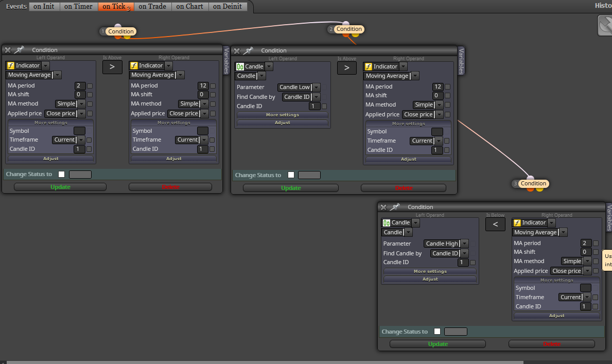Close the second Condition panel with X icon
The height and width of the screenshot is (364, 612).
tap(237, 51)
